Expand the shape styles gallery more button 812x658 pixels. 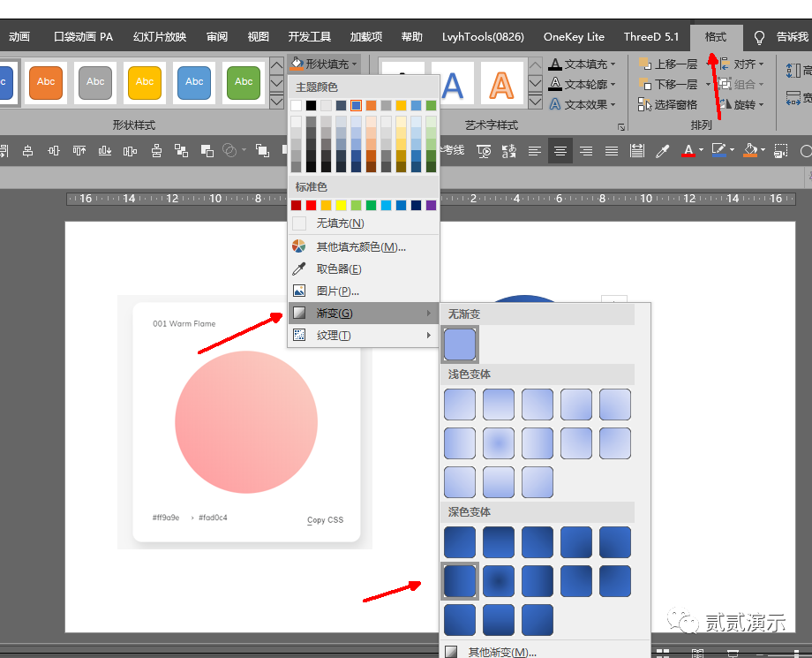coord(276,101)
